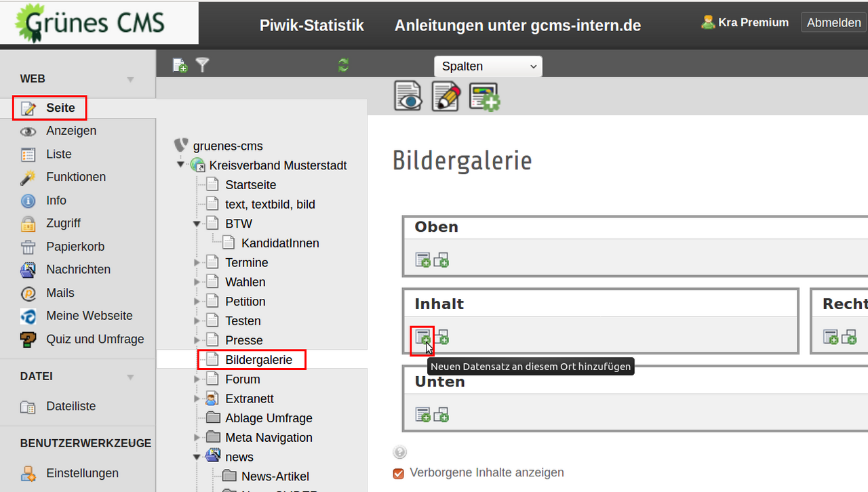Collapse the BTW tree node
The height and width of the screenshot is (492, 868).
(197, 224)
